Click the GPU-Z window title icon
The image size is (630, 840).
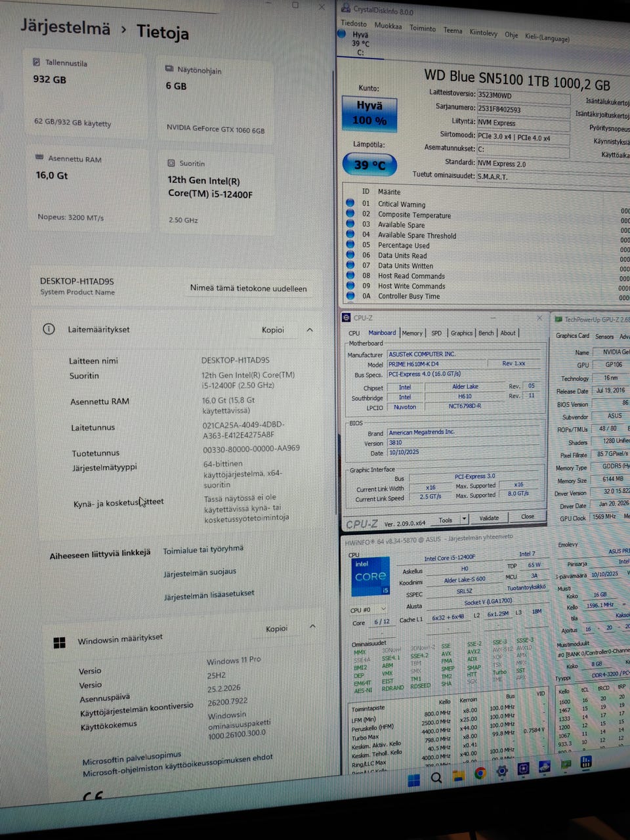[558, 320]
